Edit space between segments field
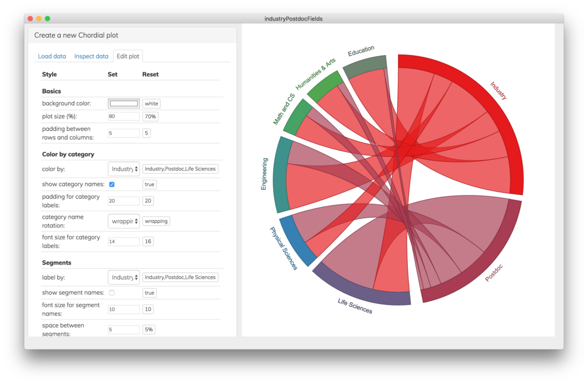This screenshot has width=588, height=384. click(x=124, y=330)
